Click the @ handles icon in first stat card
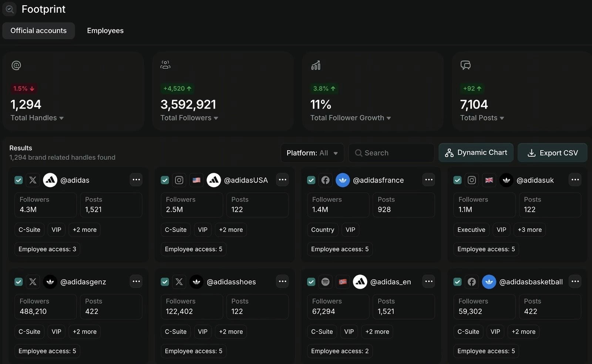This screenshot has height=364, width=592. tap(16, 65)
